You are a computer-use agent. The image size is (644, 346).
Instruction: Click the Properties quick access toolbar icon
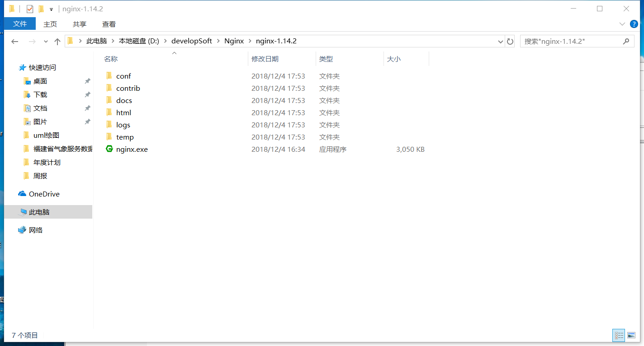tap(30, 9)
